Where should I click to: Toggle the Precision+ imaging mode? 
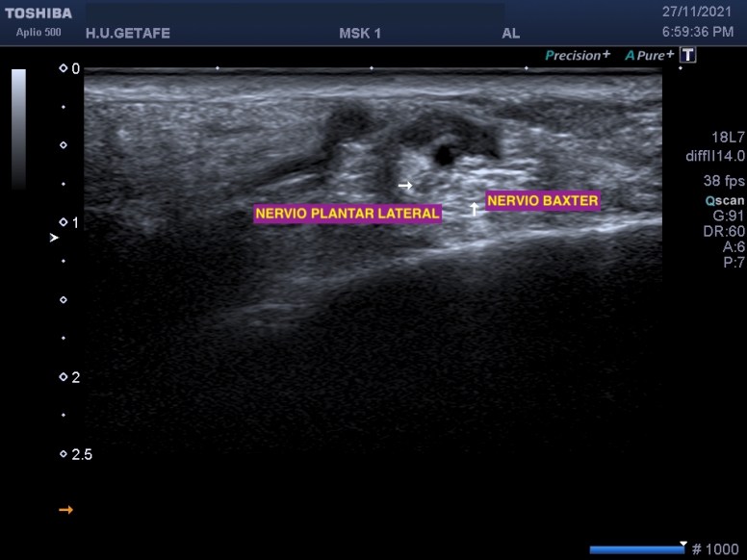click(x=577, y=55)
